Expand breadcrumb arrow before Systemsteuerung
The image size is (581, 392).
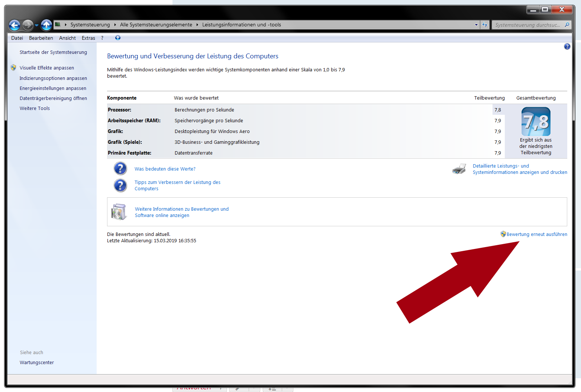point(66,25)
